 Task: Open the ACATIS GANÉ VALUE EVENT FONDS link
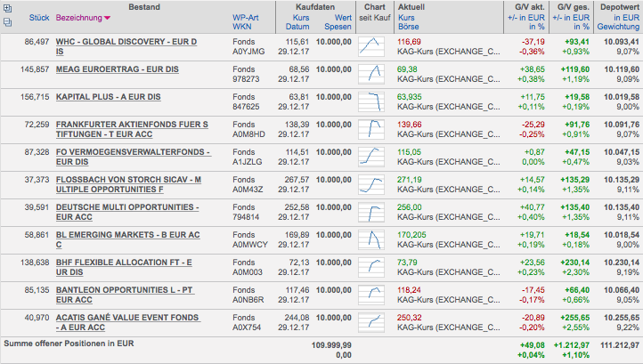(x=128, y=322)
